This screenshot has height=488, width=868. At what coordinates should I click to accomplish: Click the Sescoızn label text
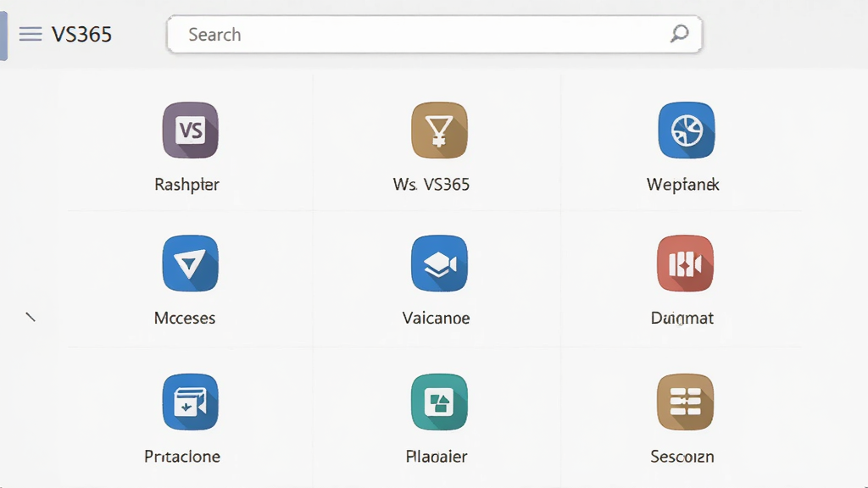coord(682,457)
